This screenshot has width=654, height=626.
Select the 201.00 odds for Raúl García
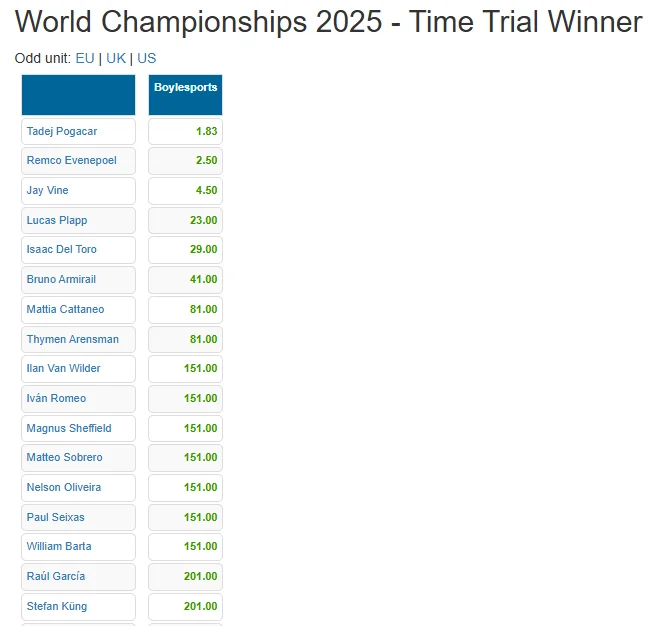tap(201, 576)
